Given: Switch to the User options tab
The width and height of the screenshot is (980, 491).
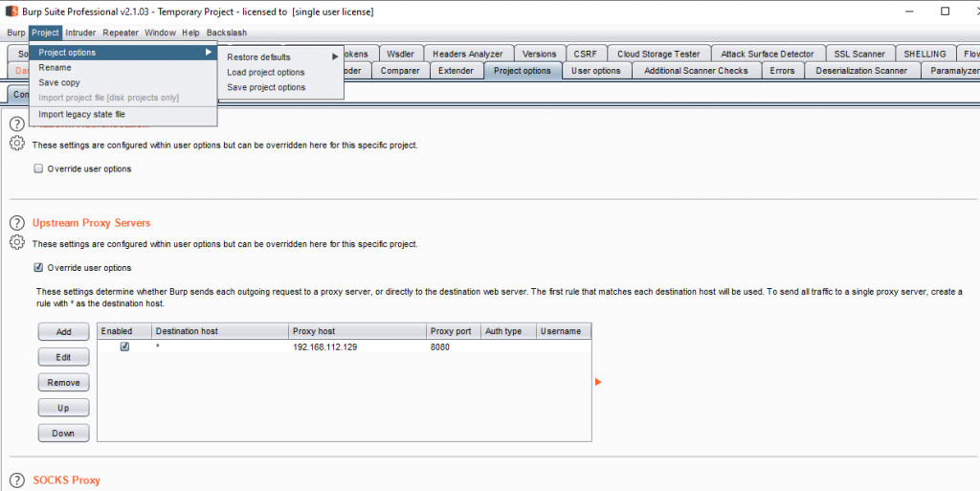Looking at the screenshot, I should (595, 71).
